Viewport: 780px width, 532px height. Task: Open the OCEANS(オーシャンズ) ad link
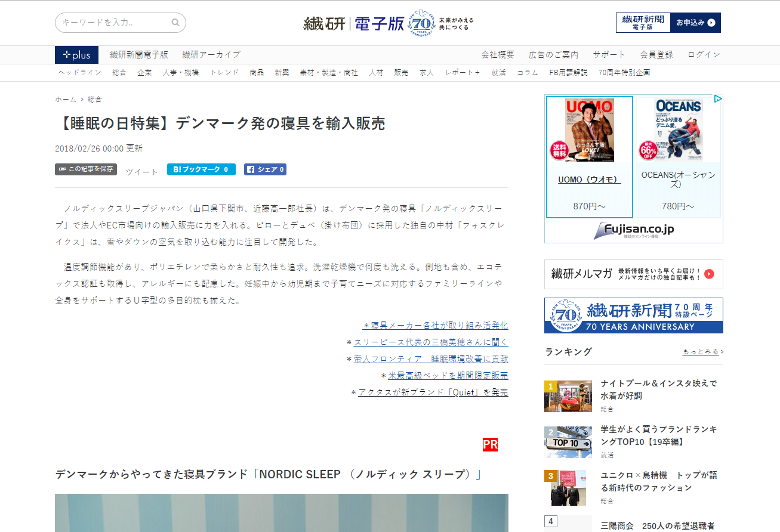678,180
